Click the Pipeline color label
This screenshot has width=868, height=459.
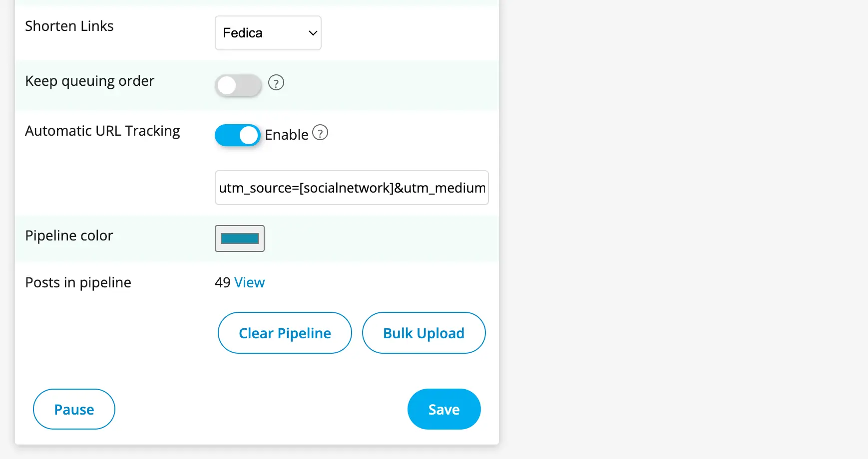tap(69, 235)
